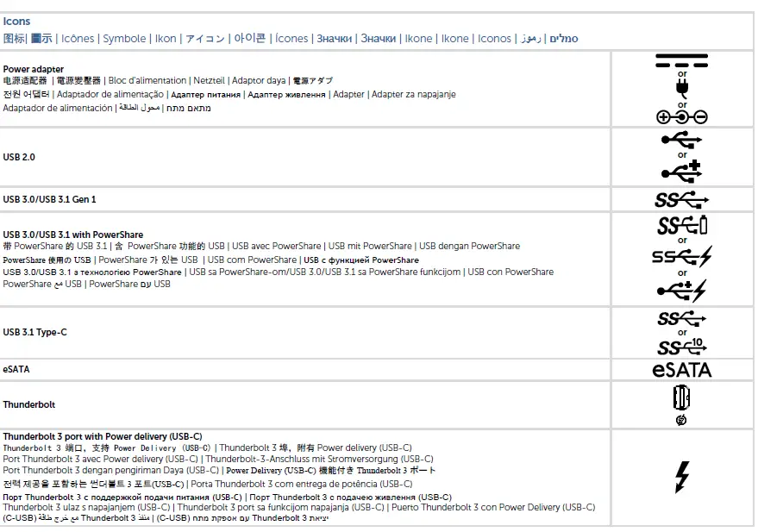Click USB 3.0/USB 3.1 with PowerShare title

(73, 235)
